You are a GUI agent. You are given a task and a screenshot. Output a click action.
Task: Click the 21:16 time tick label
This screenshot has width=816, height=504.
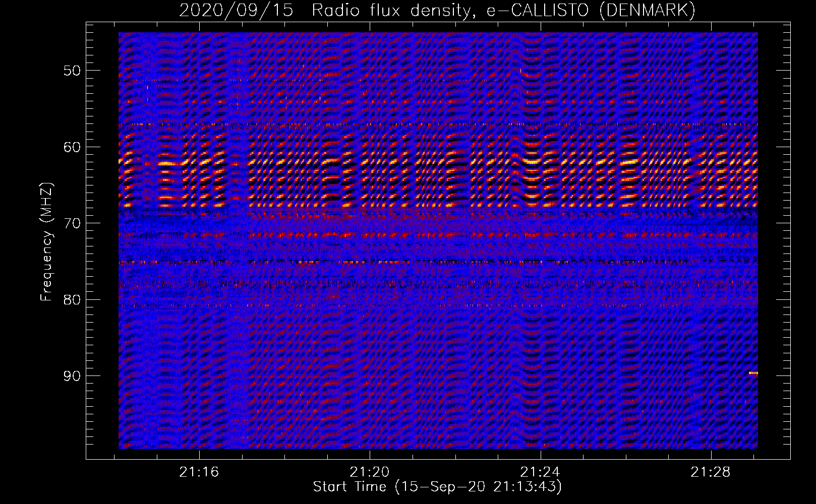pyautogui.click(x=199, y=472)
